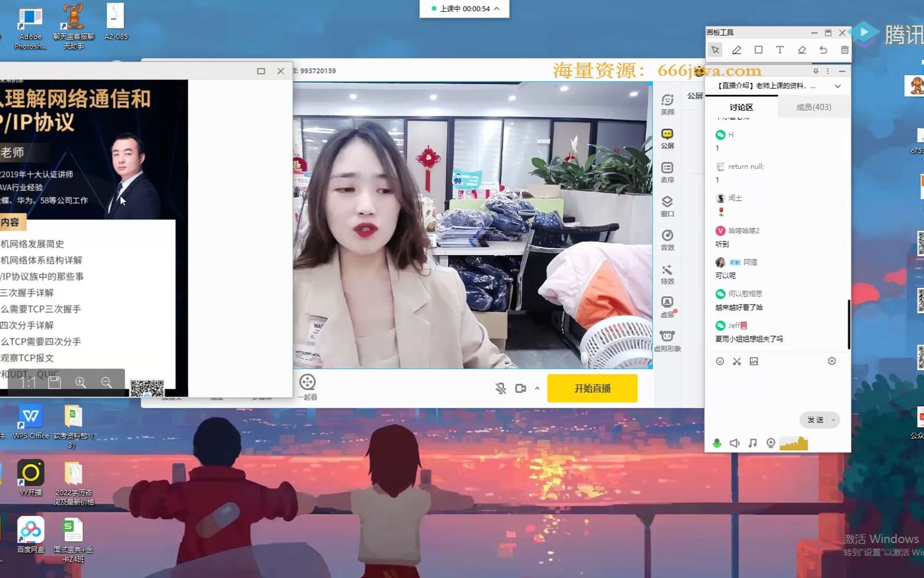This screenshot has height=578, width=924.
Task: Click the 夏雨小姐姐想姐夫了吗 chat message
Action: (749, 339)
